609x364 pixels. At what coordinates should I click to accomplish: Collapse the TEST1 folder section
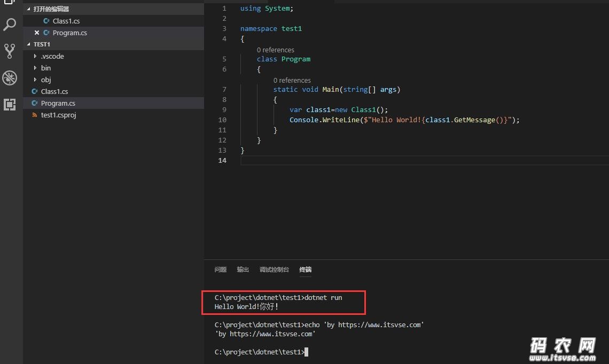point(28,44)
